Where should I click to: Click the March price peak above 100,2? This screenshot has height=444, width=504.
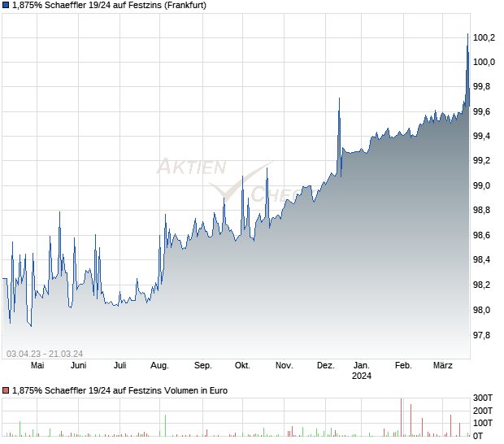(x=467, y=34)
